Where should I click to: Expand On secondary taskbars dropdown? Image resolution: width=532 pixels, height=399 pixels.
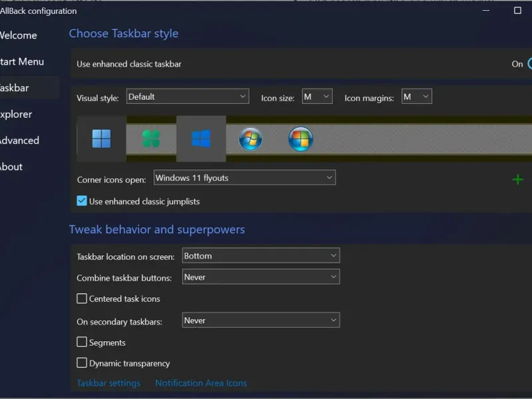(x=261, y=320)
